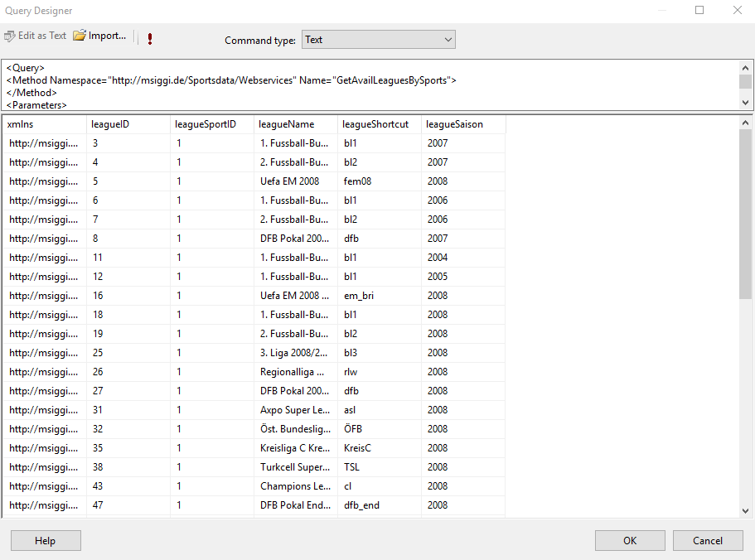Open the Import query folder icon
Viewport: 755px width, 560px height.
[80, 36]
